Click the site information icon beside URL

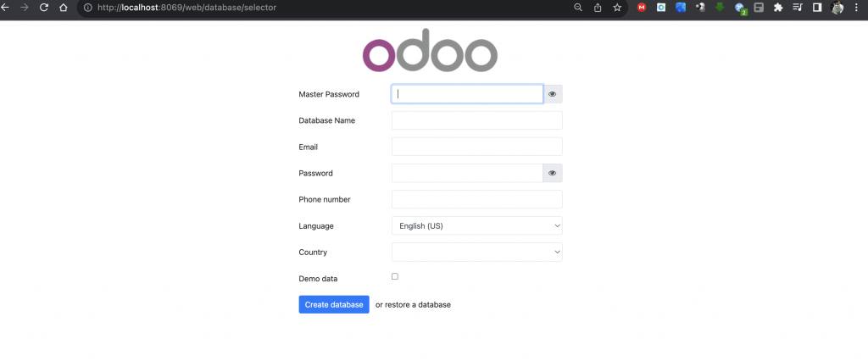pyautogui.click(x=87, y=8)
